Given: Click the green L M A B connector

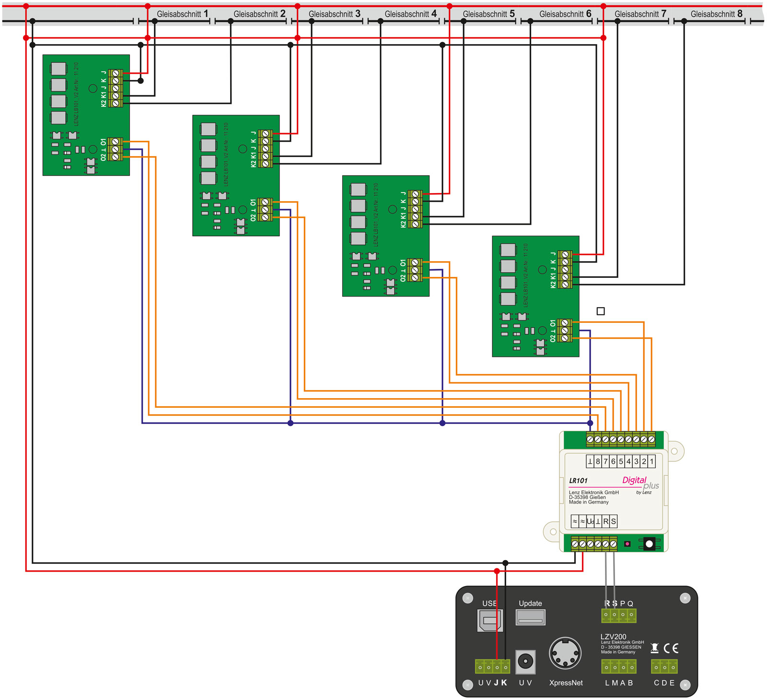Looking at the screenshot, I should 618,666.
